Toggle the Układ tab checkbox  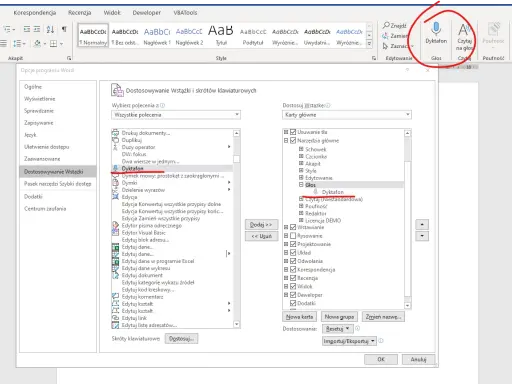point(293,253)
